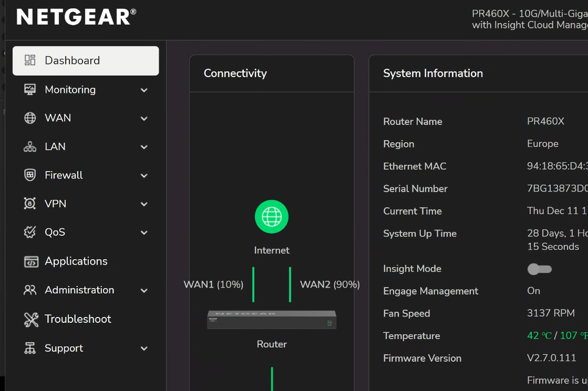
Task: Click the NETGEAR logo
Action: point(76,17)
